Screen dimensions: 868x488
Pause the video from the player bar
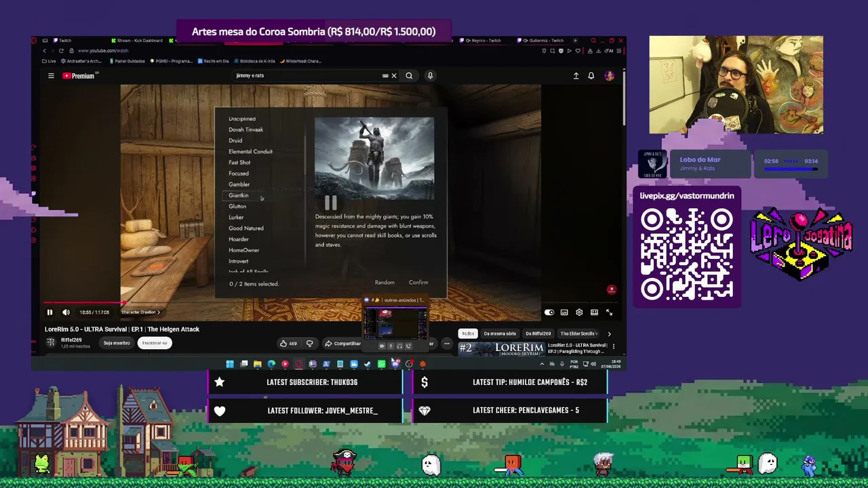click(x=50, y=312)
